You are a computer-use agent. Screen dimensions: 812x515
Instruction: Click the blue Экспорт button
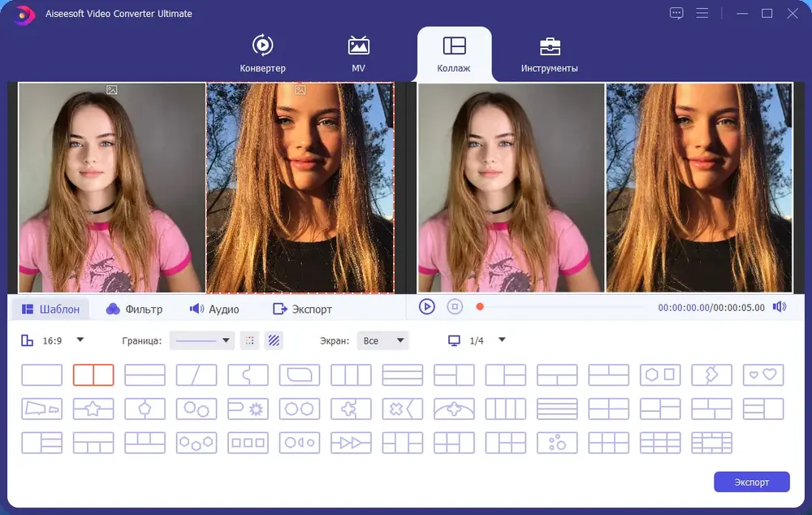tap(751, 482)
